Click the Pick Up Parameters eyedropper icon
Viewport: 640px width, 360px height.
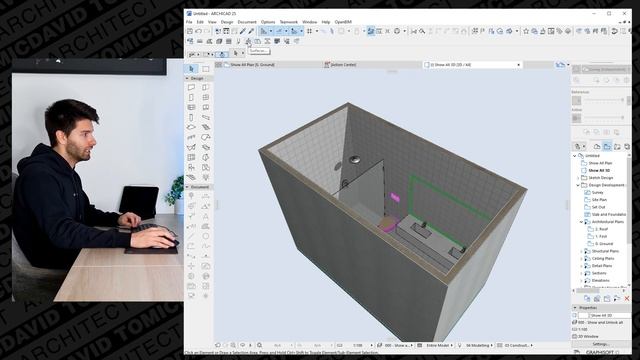[243, 31]
